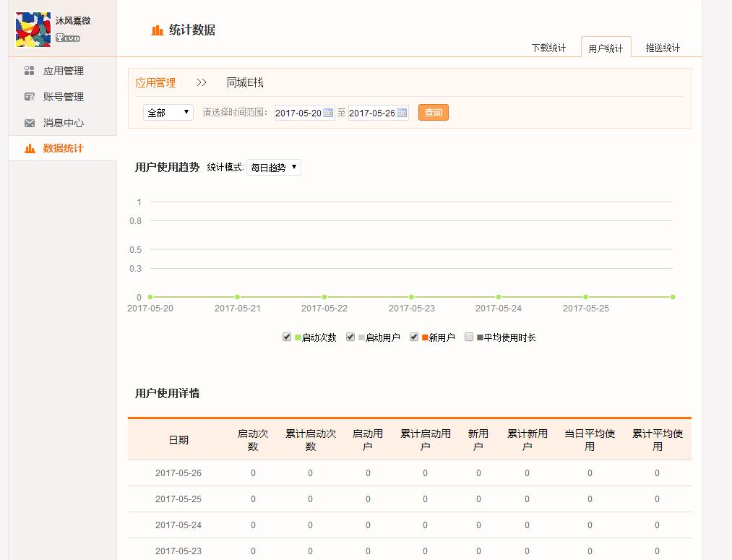Follow the 应用管理 breadcrumb link
Viewport: 732px width, 560px height.
155,83
